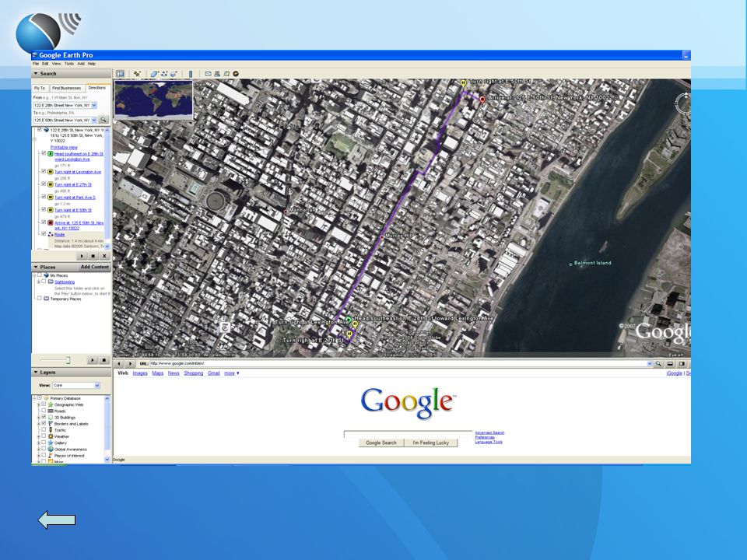Click the browser bar magnifier icon
747x560 pixels.
tap(658, 364)
